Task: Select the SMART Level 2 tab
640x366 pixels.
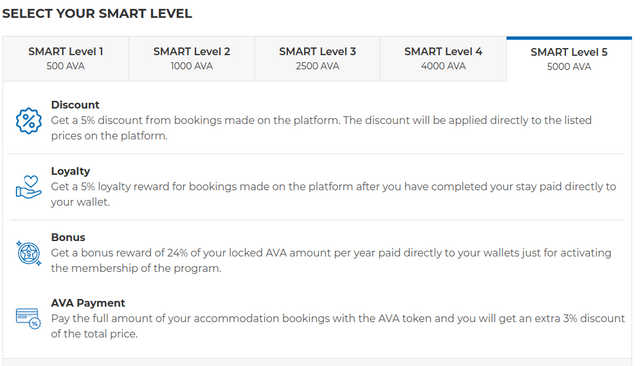Action: coord(192,59)
